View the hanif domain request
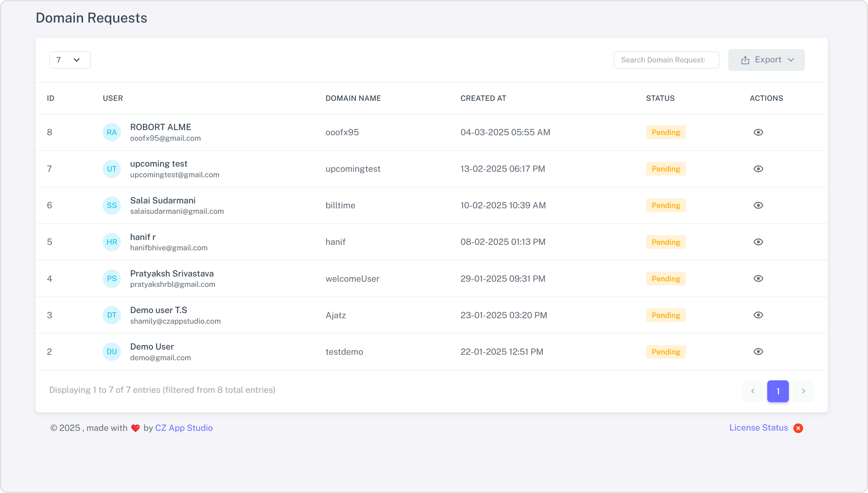868x493 pixels. click(758, 242)
